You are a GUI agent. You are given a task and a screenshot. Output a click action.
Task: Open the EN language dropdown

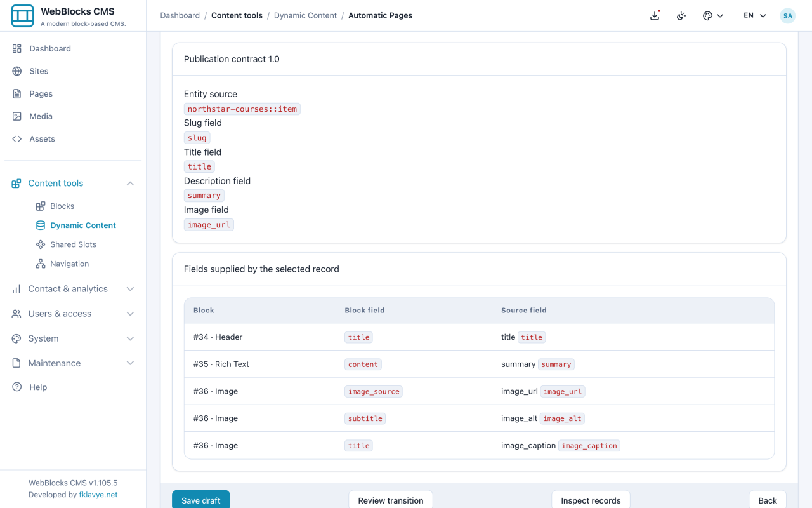click(755, 16)
